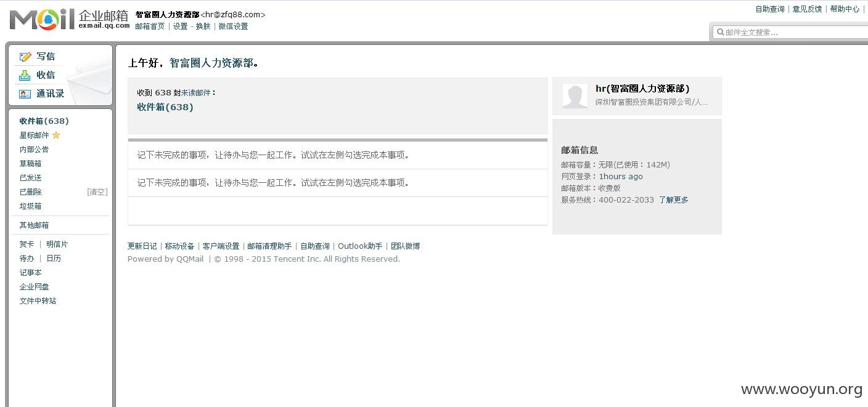The width and height of the screenshot is (868, 407).
Task: Click the contacts card icon
Action: 25,94
